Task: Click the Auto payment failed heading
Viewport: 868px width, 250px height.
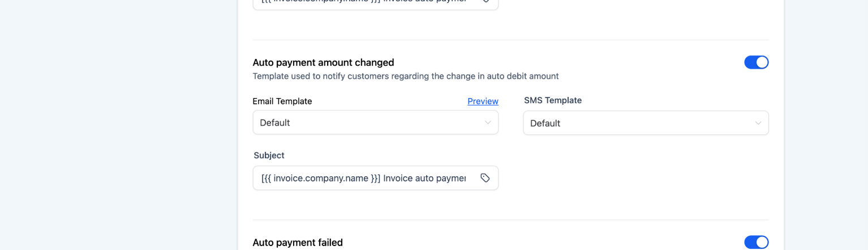Action: pyautogui.click(x=298, y=243)
